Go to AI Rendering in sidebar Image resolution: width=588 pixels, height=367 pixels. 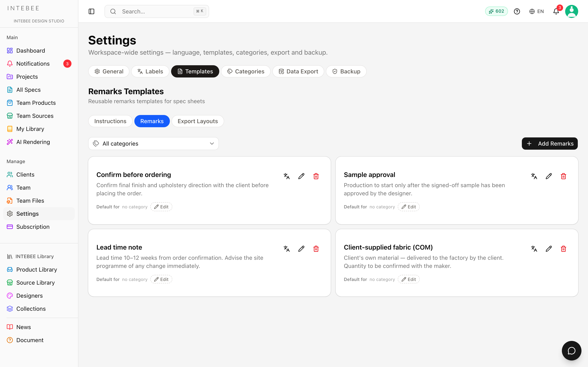(33, 142)
